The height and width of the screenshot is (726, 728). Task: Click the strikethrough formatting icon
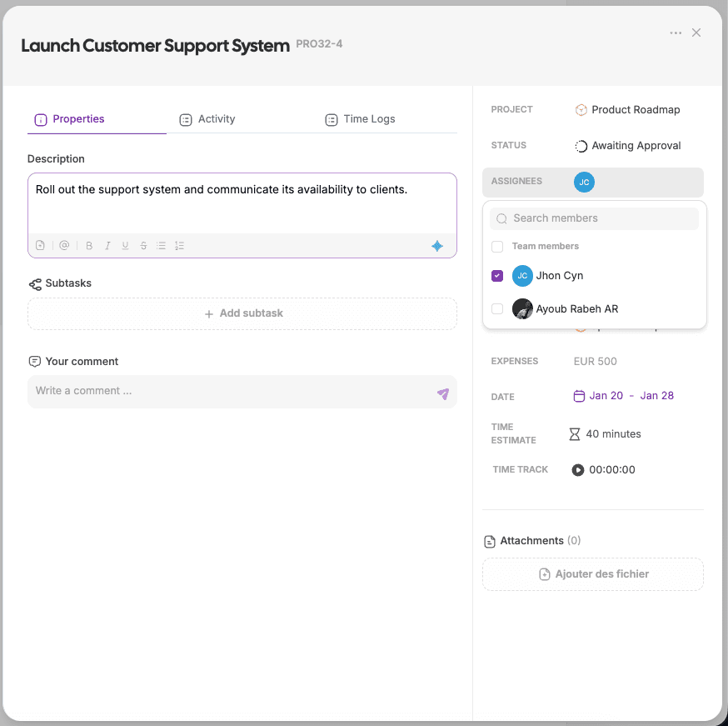142,245
